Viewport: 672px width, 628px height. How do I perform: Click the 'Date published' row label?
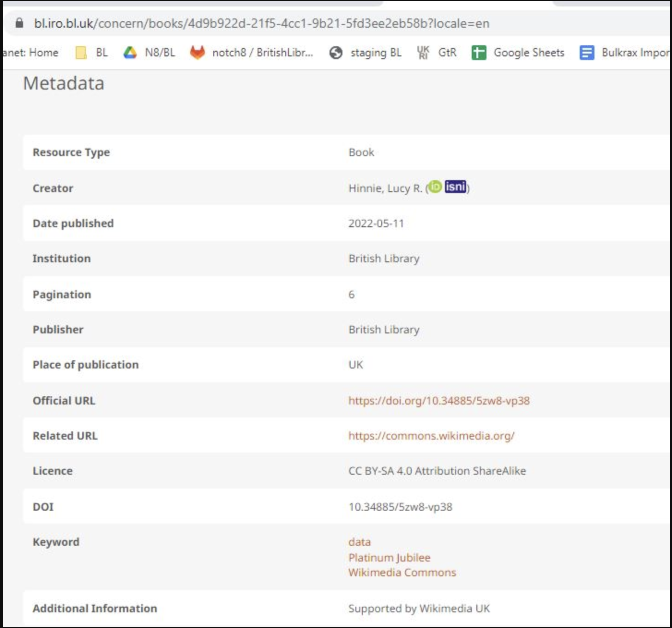[73, 223]
